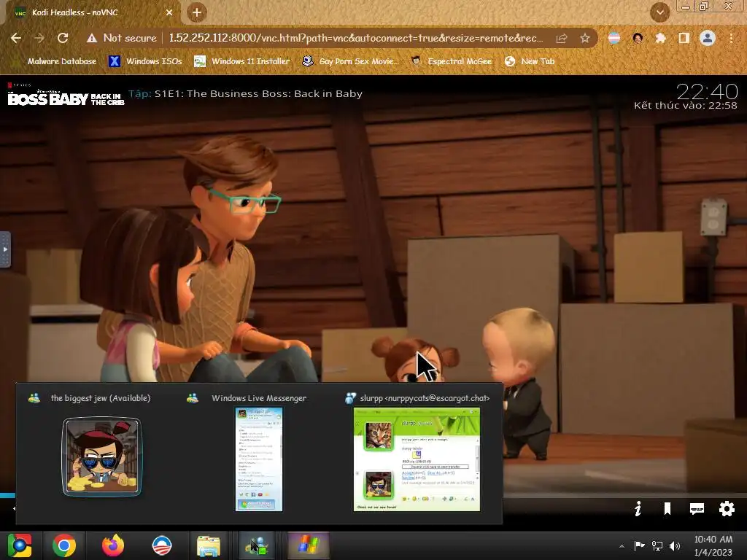Select the Windows Live Messenger preview
The height and width of the screenshot is (560, 747).
[x=259, y=452]
